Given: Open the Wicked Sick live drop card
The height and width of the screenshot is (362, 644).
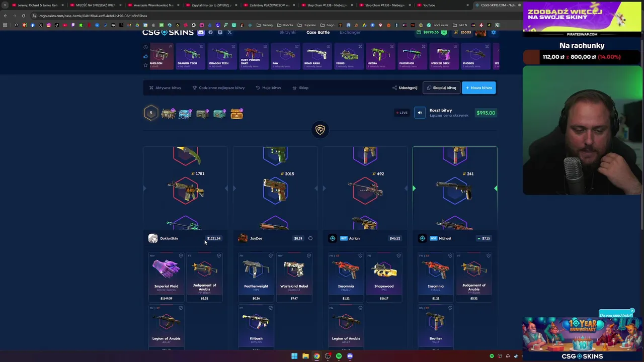Looking at the screenshot, I should click(x=443, y=56).
